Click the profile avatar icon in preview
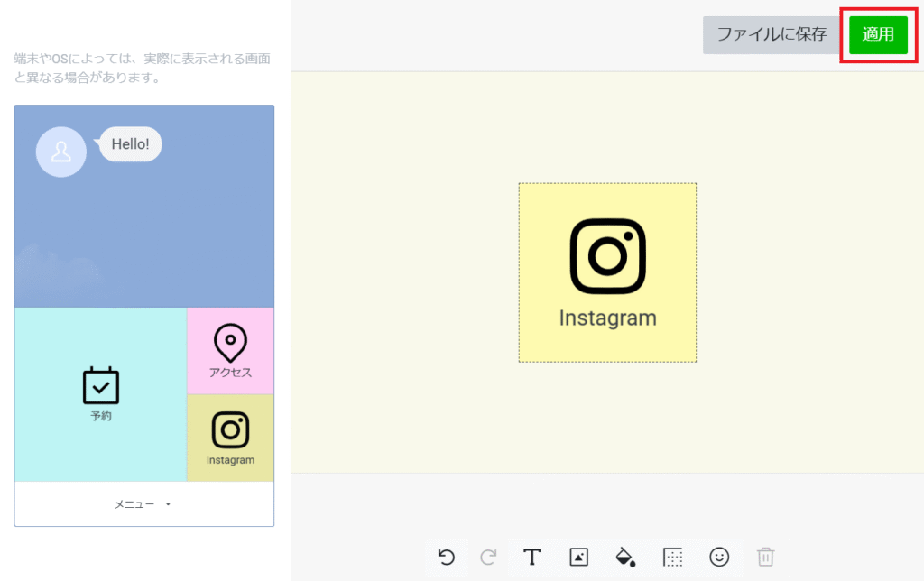This screenshot has width=924, height=581. [x=61, y=152]
